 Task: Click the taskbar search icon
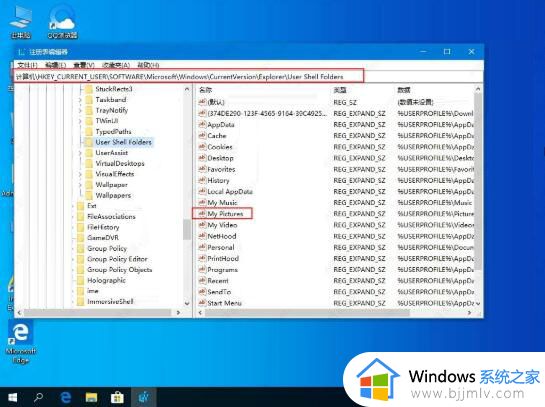38,397
